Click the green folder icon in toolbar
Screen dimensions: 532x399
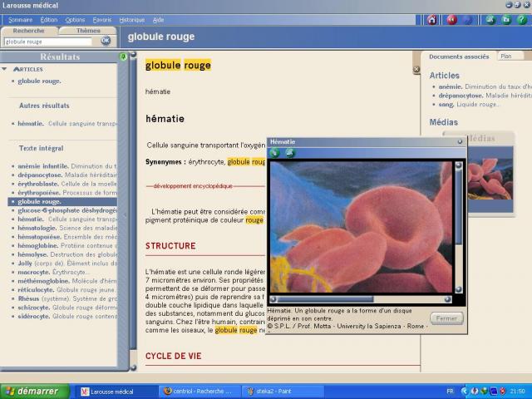pos(506,19)
